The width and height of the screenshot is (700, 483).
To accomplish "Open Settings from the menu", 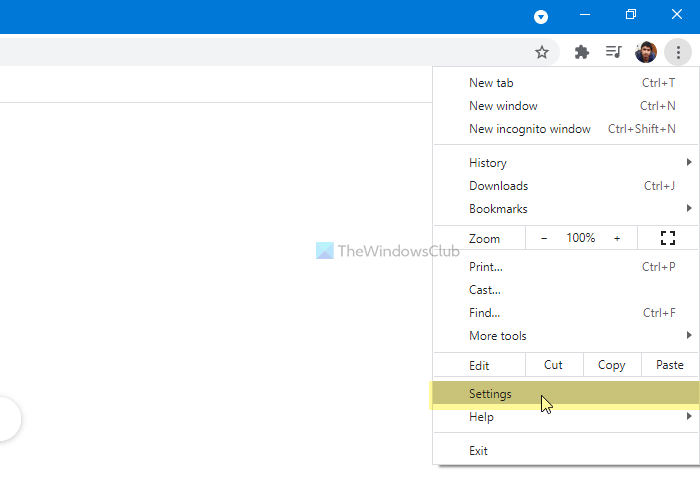I will [x=490, y=394].
